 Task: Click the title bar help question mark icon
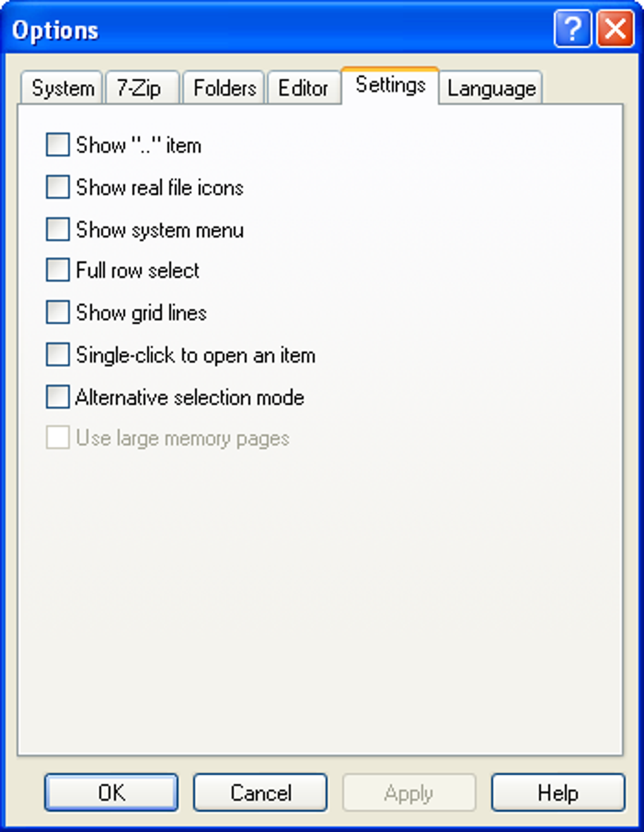coord(572,29)
